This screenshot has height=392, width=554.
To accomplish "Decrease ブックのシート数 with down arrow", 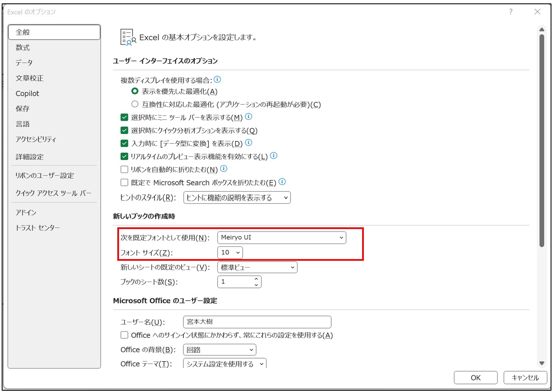I will click(256, 285).
